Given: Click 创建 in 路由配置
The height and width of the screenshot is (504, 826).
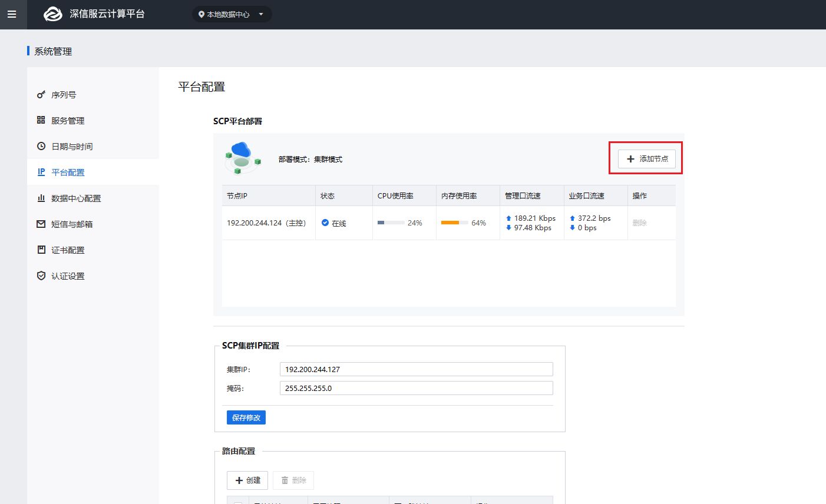Looking at the screenshot, I should pyautogui.click(x=247, y=480).
